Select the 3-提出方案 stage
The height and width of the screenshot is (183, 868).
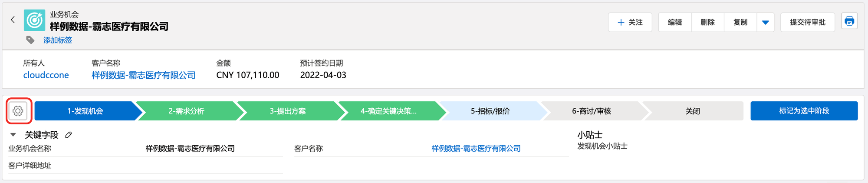pos(288,111)
